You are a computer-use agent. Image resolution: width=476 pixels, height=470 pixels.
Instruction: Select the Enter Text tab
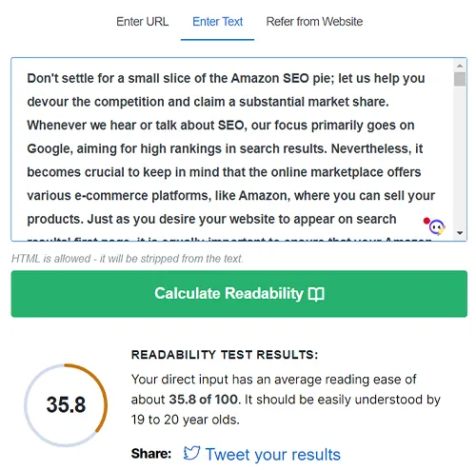(217, 22)
